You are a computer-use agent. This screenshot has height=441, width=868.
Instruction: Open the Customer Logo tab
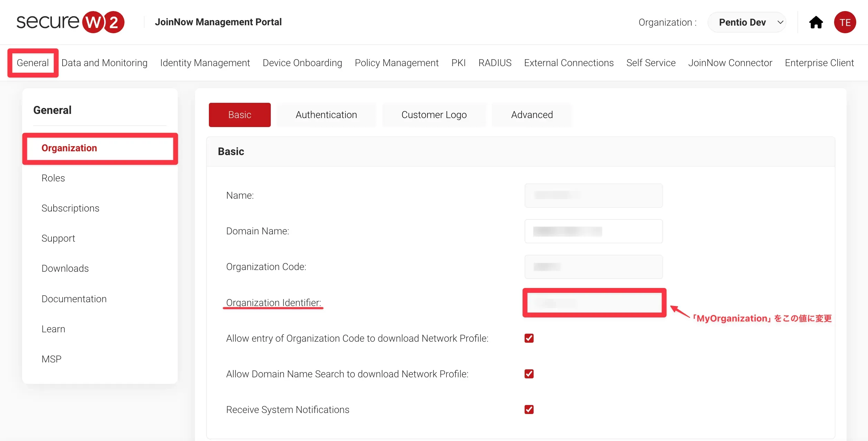434,115
